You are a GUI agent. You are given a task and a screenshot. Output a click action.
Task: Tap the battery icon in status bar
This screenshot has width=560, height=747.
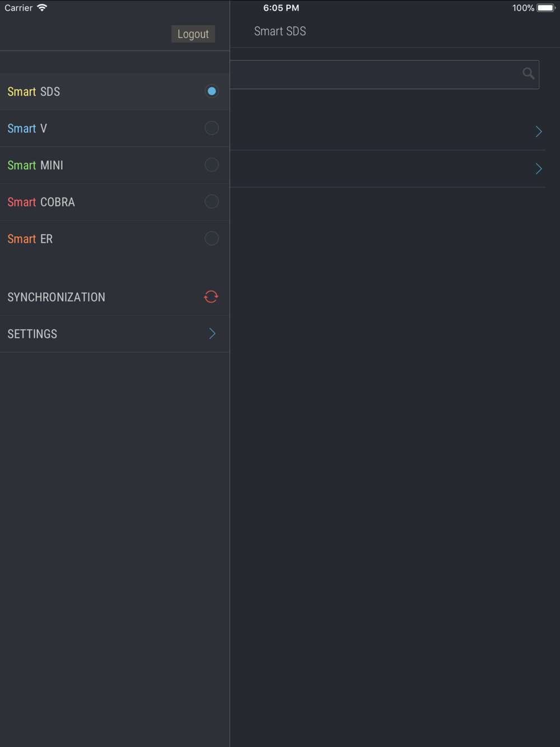pos(546,8)
